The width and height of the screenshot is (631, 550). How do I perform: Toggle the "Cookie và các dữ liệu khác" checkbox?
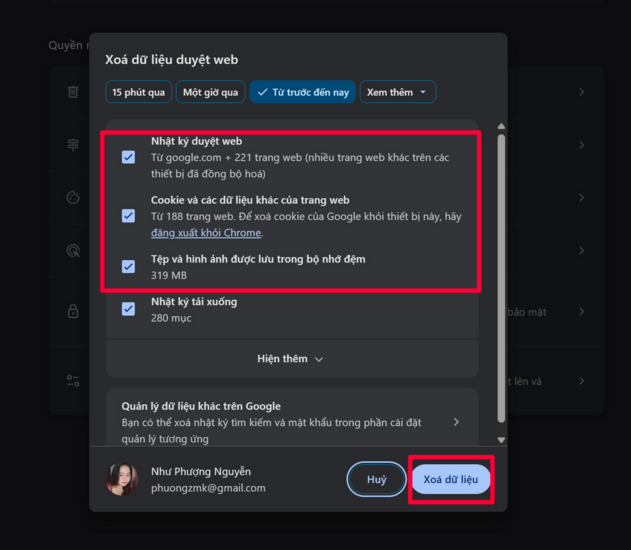(x=129, y=216)
